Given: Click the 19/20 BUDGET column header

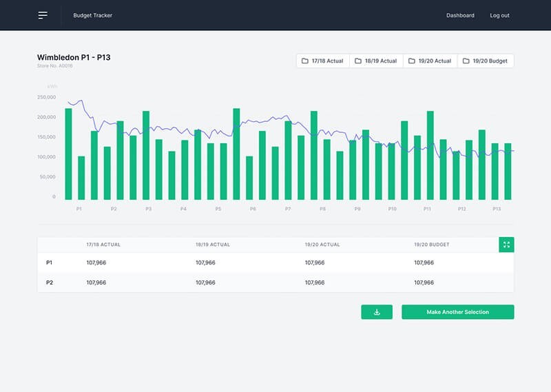Looking at the screenshot, I should click(x=432, y=245).
